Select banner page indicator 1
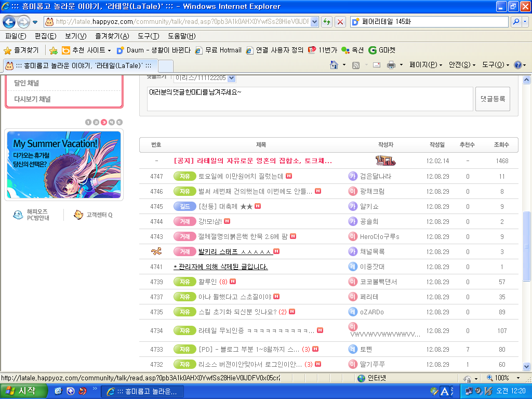 click(88, 122)
